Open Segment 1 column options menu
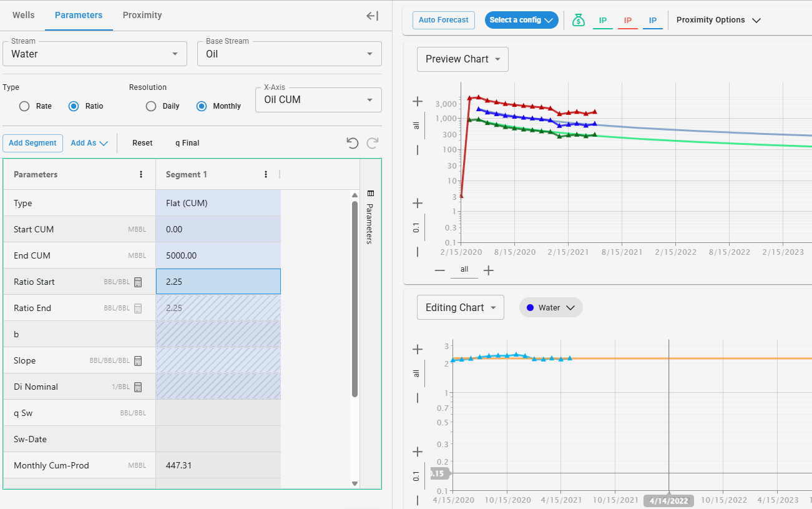 tap(266, 175)
